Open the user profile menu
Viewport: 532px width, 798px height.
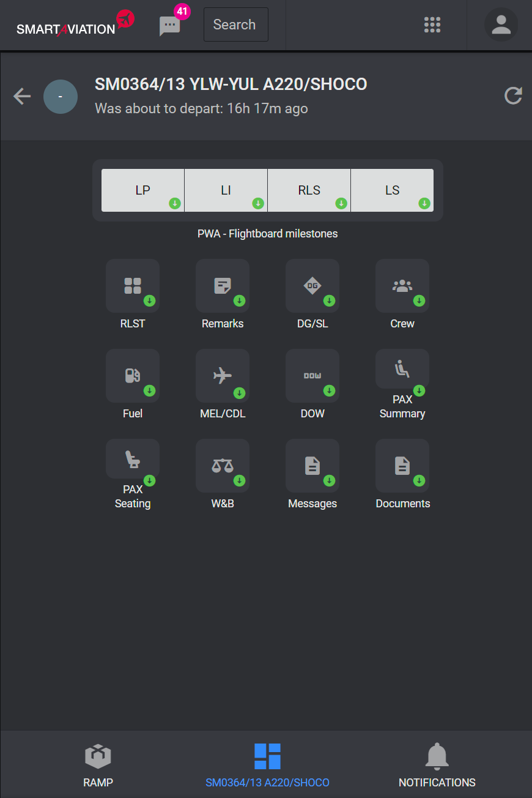501,24
